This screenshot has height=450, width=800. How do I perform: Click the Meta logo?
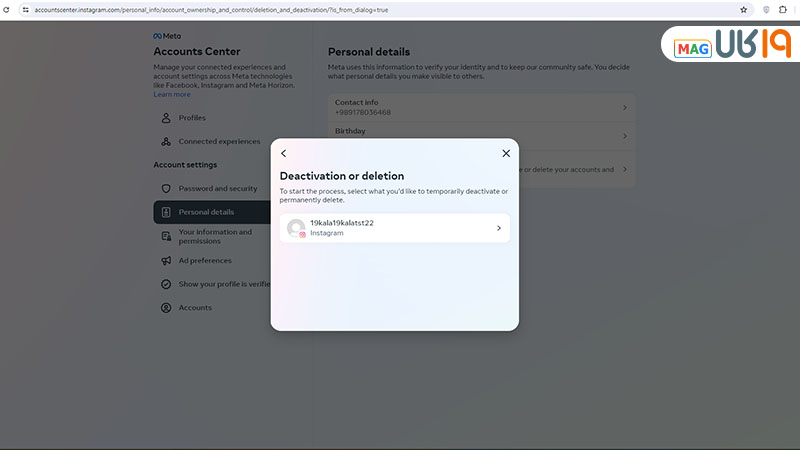pos(167,35)
